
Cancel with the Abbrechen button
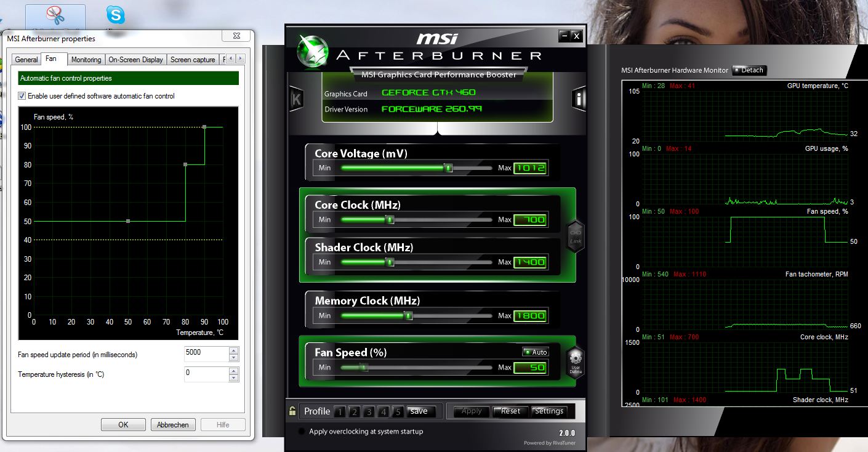[173, 424]
